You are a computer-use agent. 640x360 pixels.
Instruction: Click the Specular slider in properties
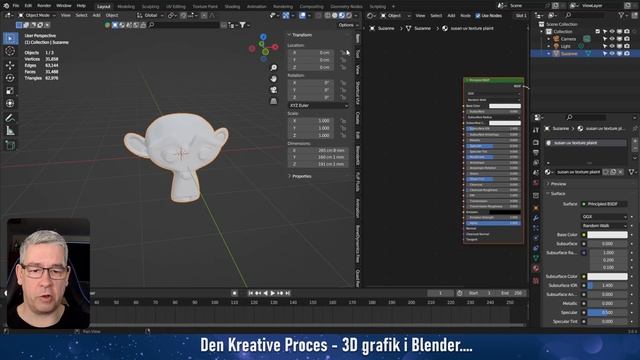point(607,313)
